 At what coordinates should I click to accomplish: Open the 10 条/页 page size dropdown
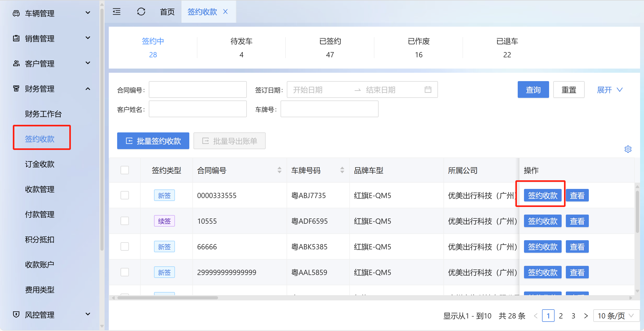616,316
